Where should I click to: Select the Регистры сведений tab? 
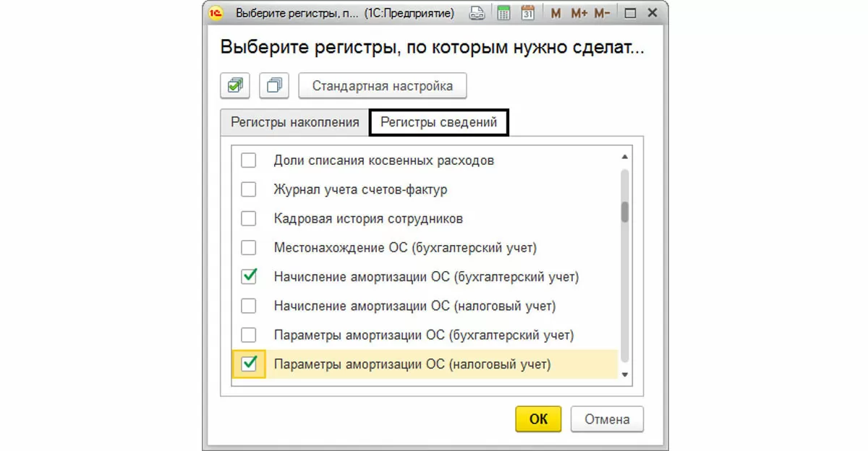(x=438, y=123)
